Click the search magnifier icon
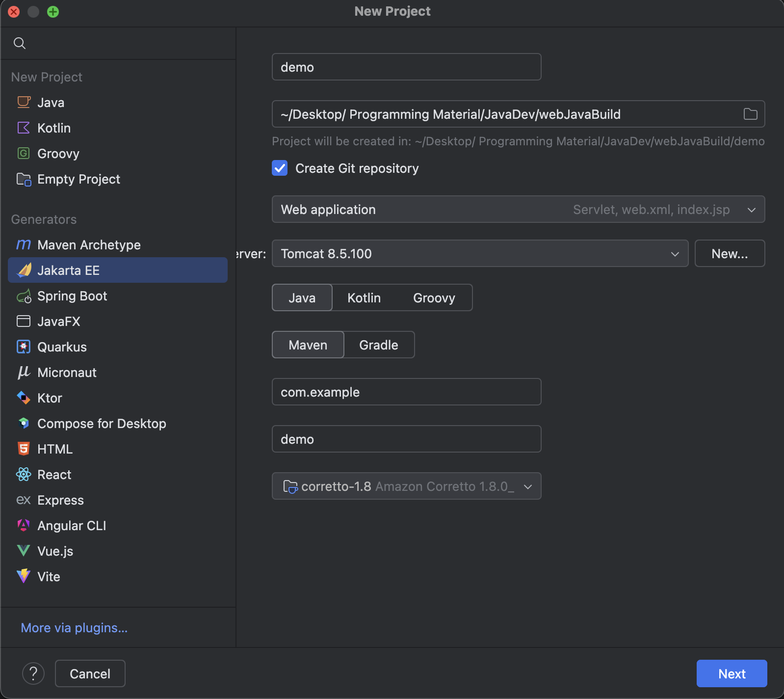The width and height of the screenshot is (784, 699). (x=20, y=43)
